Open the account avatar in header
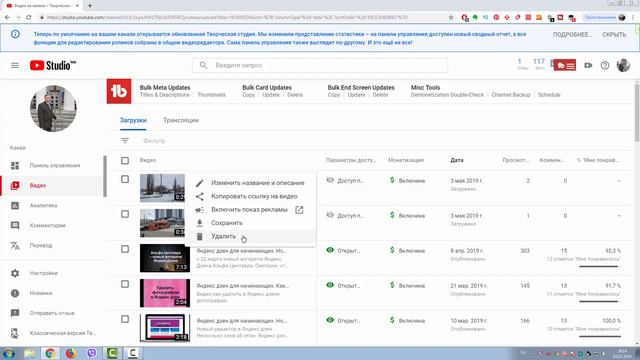This screenshot has height=360, width=640. click(623, 65)
